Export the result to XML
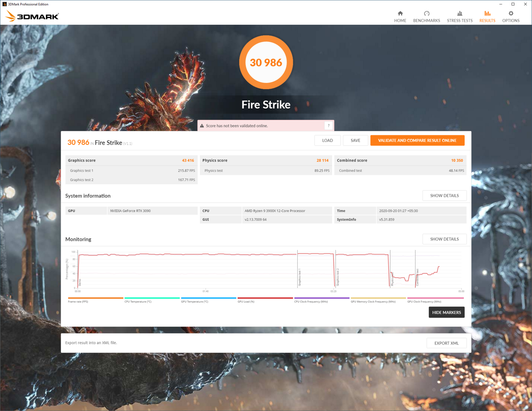Image resolution: width=532 pixels, height=411 pixels. click(x=446, y=343)
